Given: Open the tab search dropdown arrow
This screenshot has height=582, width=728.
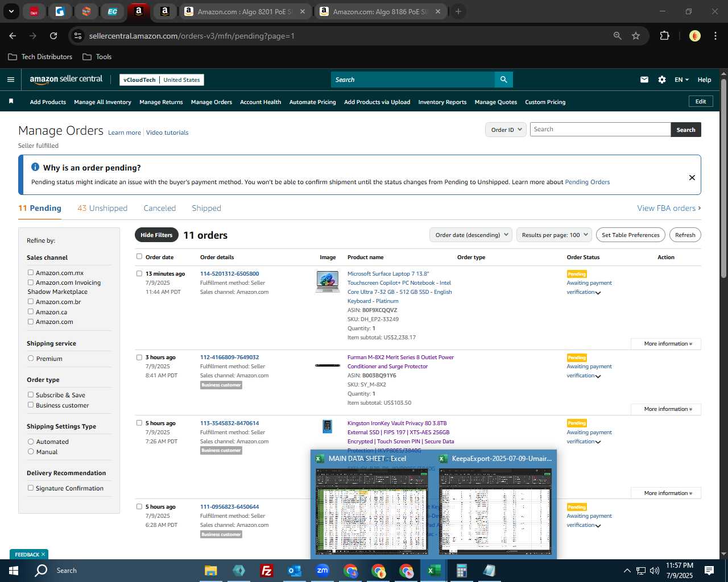Looking at the screenshot, I should point(11,11).
